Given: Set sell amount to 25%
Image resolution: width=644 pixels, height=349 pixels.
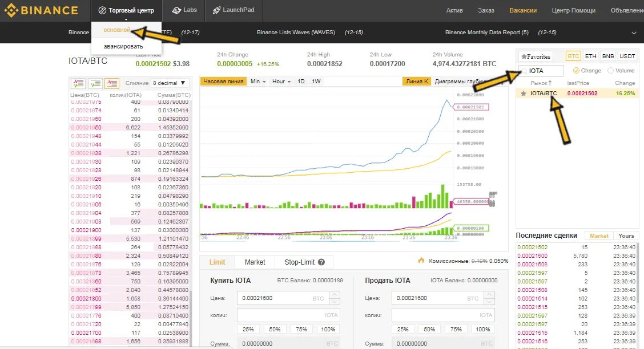Looking at the screenshot, I should (403, 329).
